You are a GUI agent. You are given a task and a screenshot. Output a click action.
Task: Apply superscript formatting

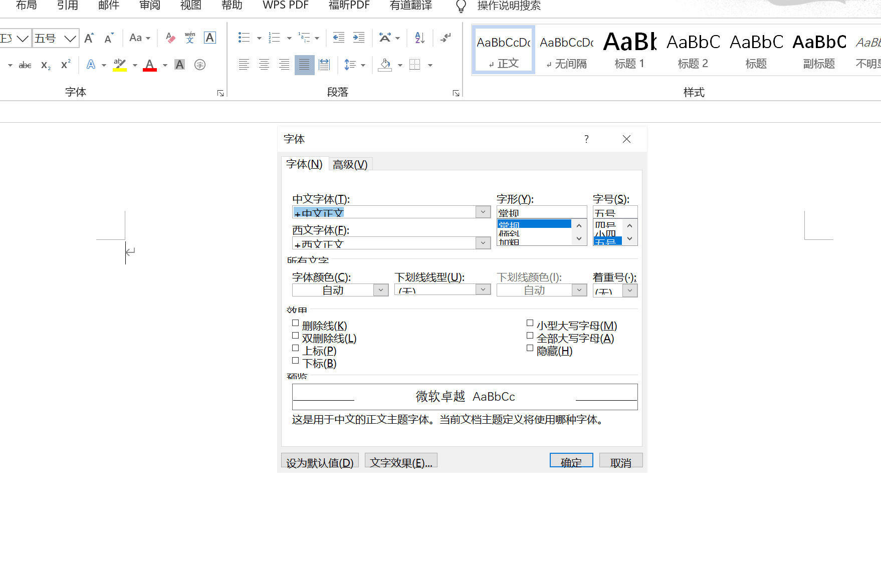66,65
